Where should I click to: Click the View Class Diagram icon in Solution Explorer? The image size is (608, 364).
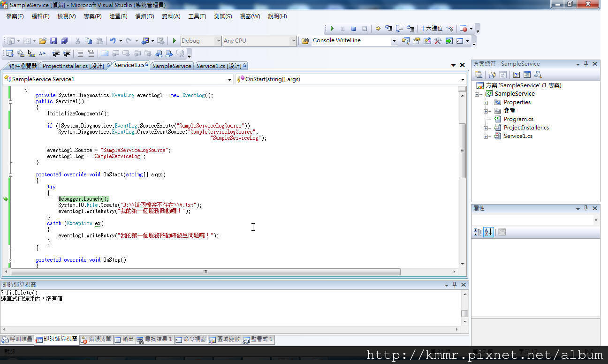(538, 75)
